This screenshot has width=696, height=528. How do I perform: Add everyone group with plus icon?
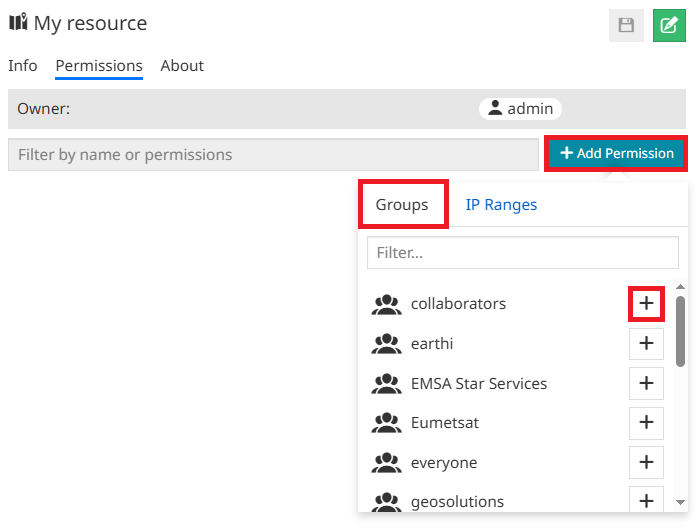[x=646, y=462]
